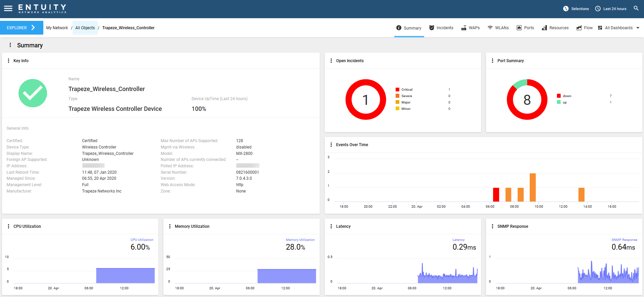Viewport: 644px width, 297px height.
Task: Click the All Dashboards grid icon
Action: coord(600,28)
